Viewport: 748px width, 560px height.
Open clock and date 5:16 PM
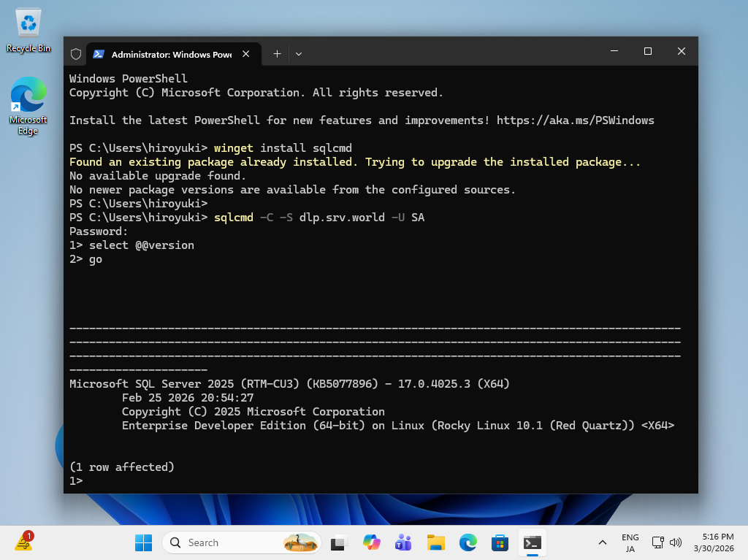[x=714, y=542]
